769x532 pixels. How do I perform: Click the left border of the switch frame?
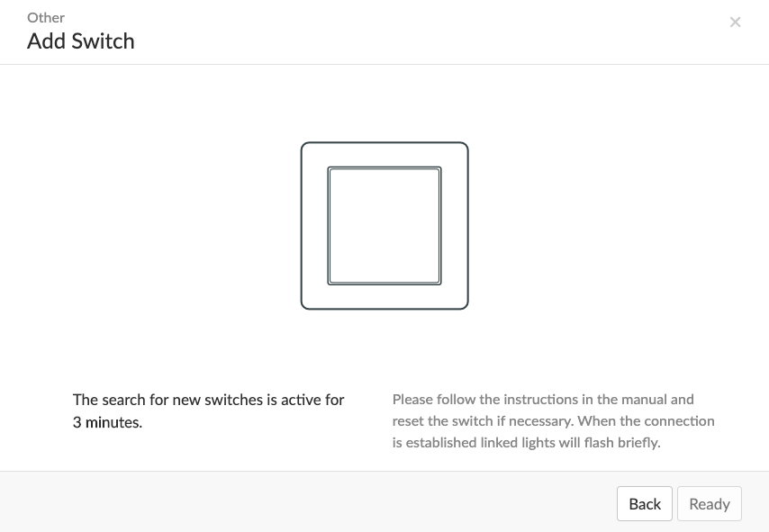302,226
